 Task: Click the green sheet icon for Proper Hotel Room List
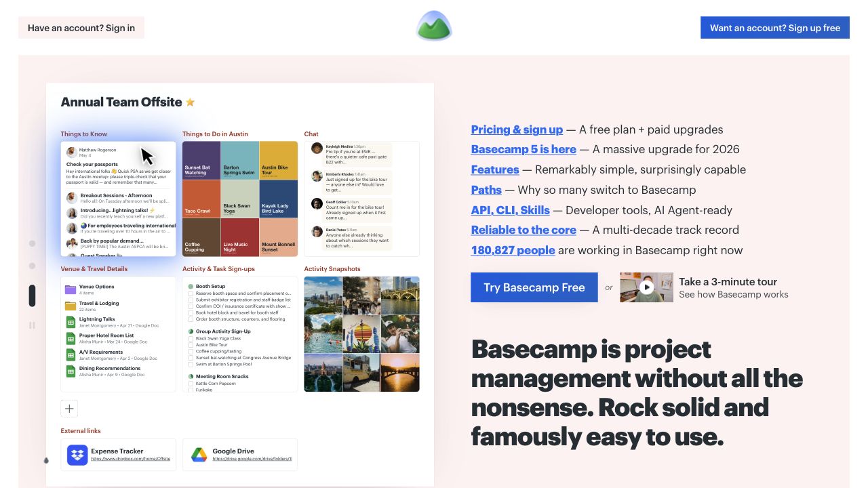[71, 338]
